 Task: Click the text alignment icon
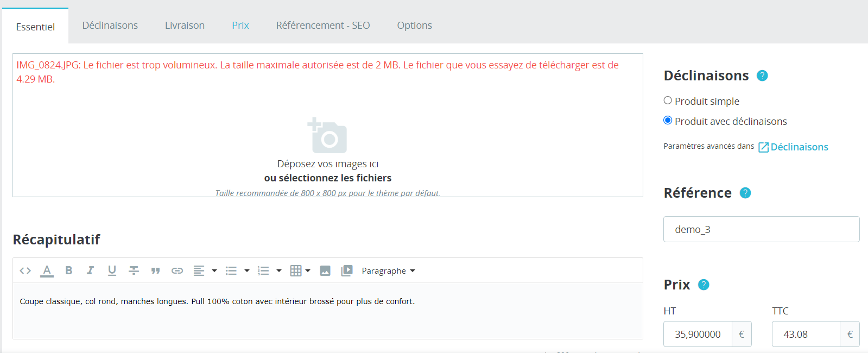click(x=199, y=270)
